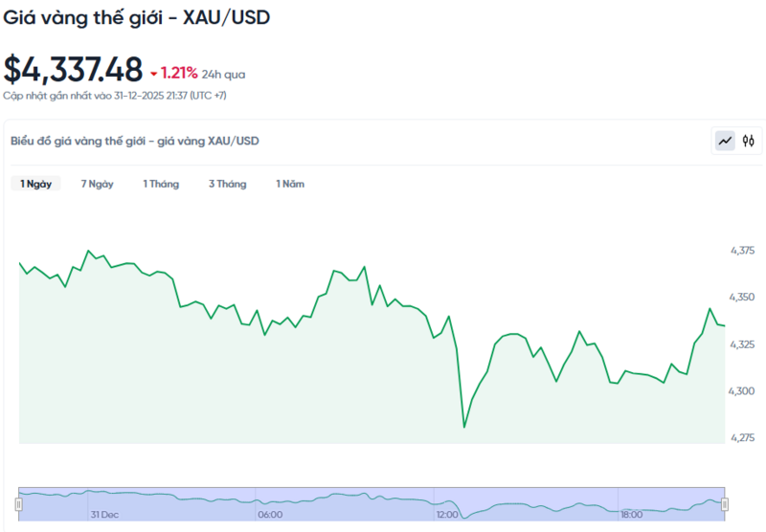This screenshot has height=532, width=766.
Task: Switch to the 1 Tháng range
Action: tap(161, 184)
